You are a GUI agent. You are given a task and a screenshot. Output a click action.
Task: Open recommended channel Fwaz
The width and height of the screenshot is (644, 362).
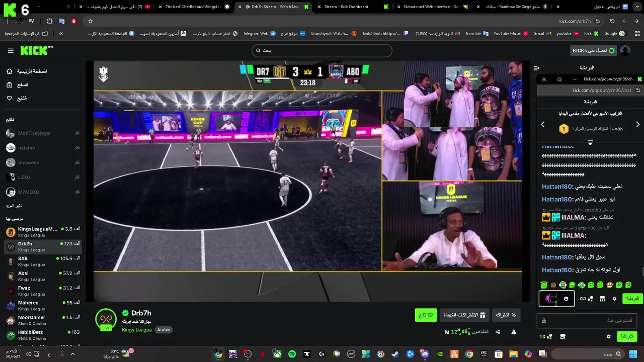click(x=43, y=291)
